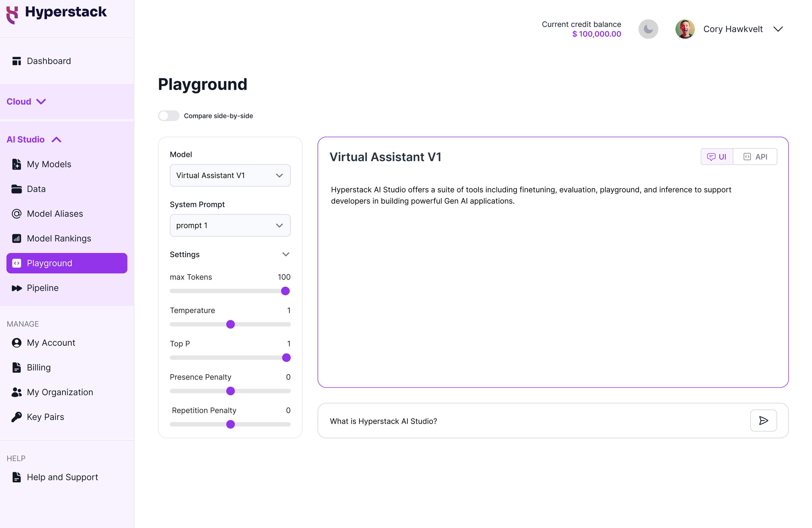Click the My Account person icon
The height and width of the screenshot is (528, 812).
tap(16, 343)
